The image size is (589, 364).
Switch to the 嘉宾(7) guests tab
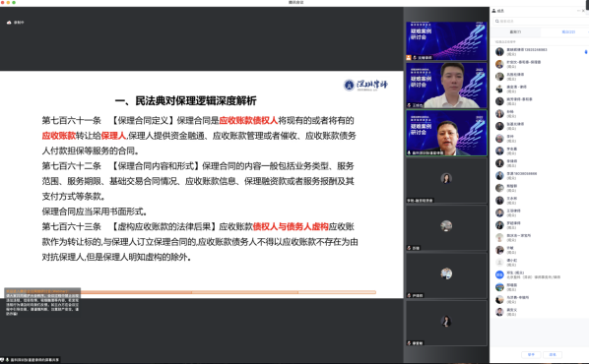[x=515, y=32]
